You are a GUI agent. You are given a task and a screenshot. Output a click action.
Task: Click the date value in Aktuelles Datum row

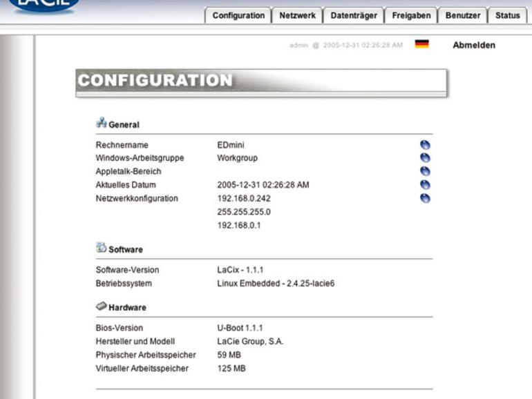coord(263,185)
